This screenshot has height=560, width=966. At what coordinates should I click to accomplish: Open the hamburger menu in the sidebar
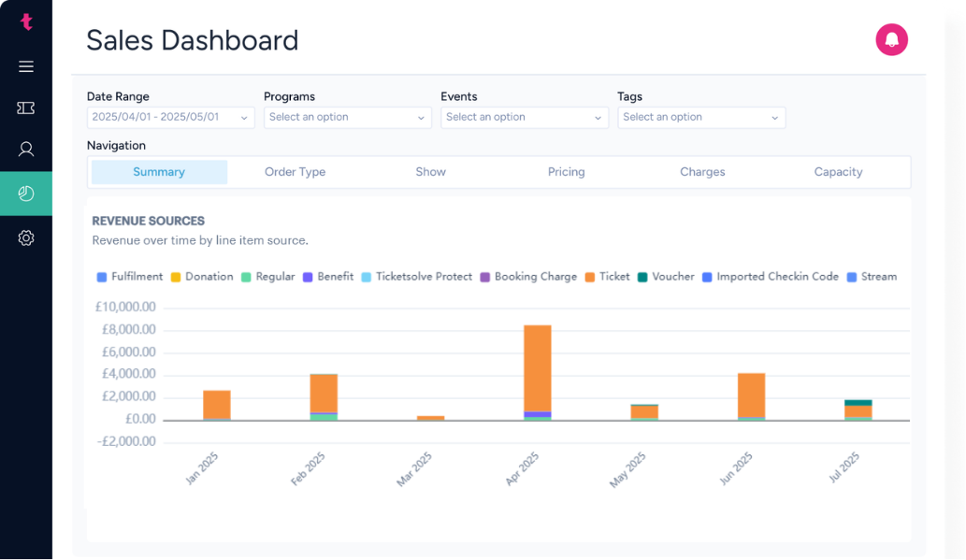tap(26, 66)
